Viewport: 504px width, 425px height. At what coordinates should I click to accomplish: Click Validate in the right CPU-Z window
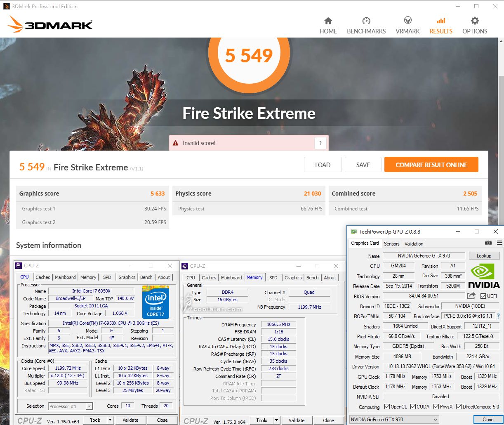297,420
